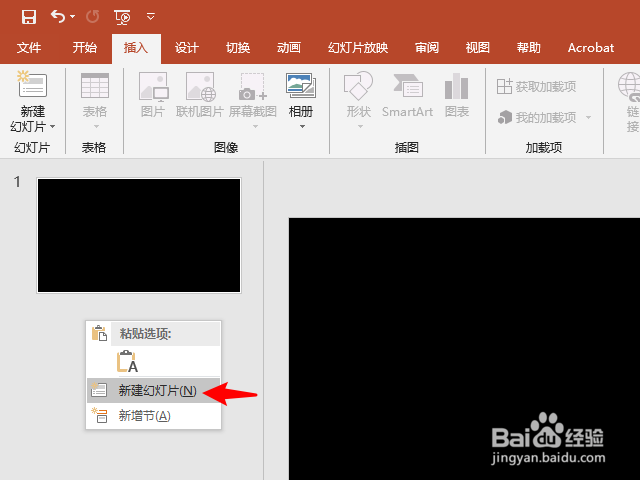
Task: Click the Save icon in quick access toolbar
Action: pyautogui.click(x=29, y=17)
